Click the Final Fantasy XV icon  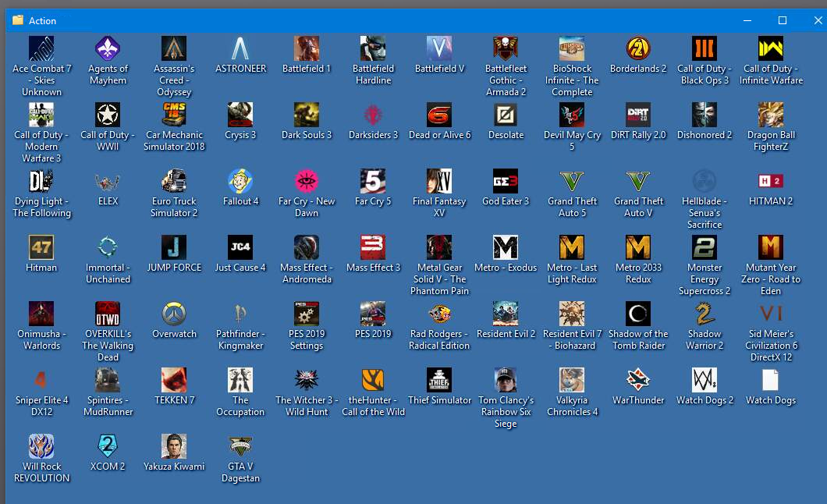pyautogui.click(x=439, y=181)
